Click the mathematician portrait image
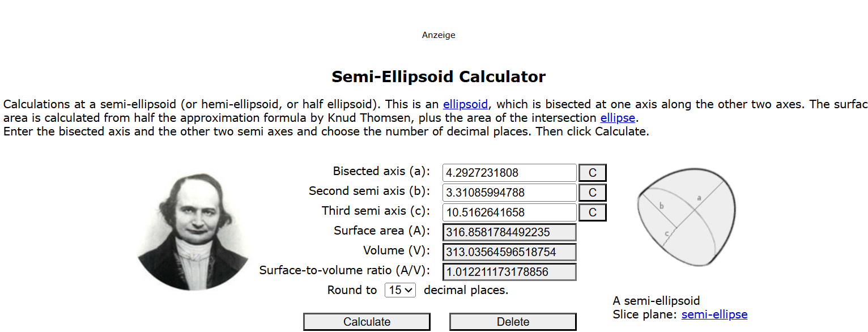Image resolution: width=868 pixels, height=332 pixels. (193, 231)
